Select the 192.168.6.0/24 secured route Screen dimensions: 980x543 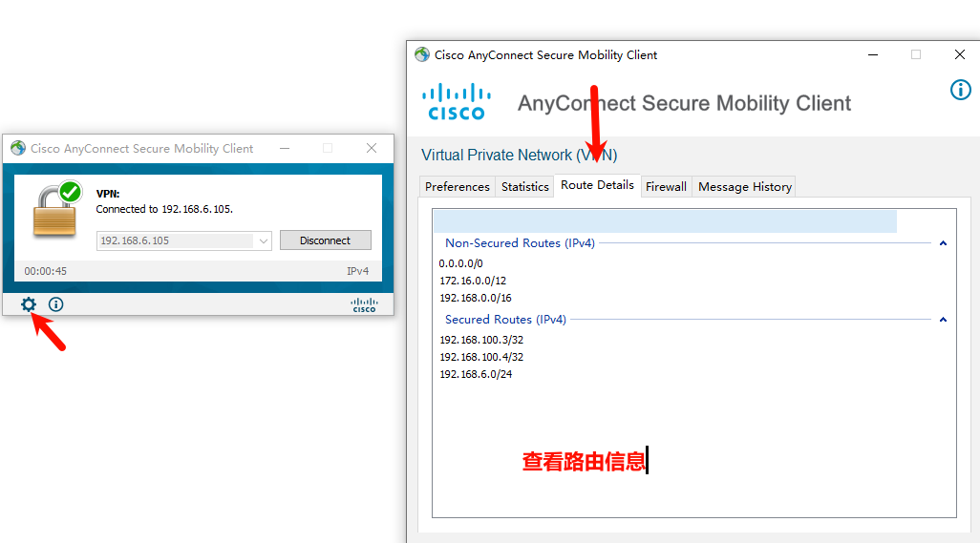(476, 374)
